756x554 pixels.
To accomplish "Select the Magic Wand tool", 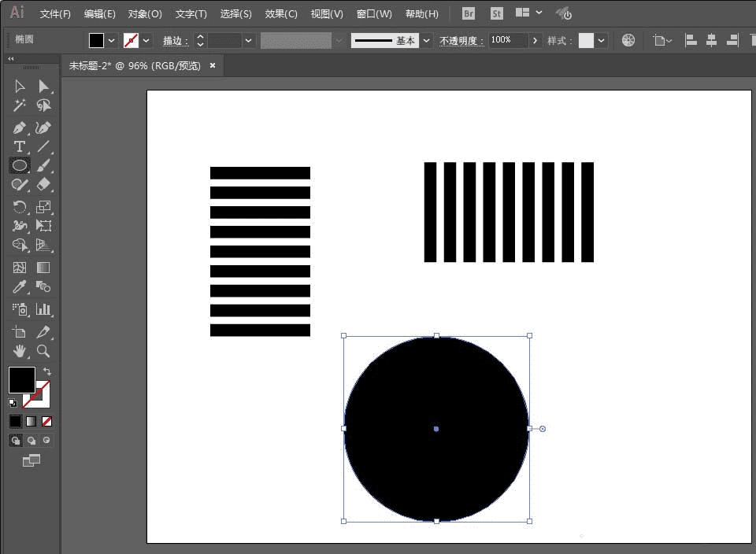I will point(20,105).
